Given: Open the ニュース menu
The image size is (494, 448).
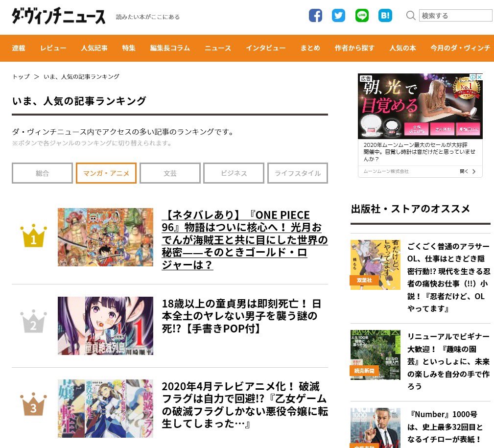Looking at the screenshot, I should click(218, 48).
